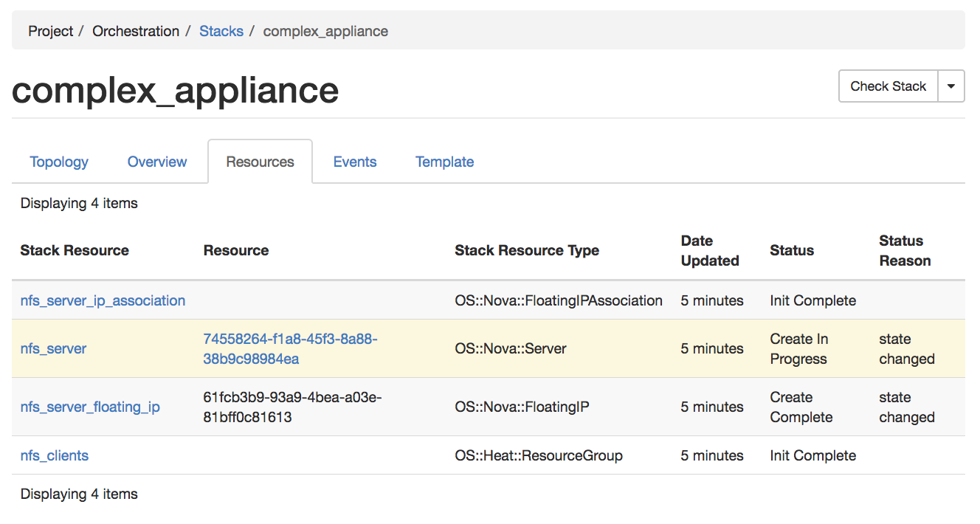Open the nfs_clients resource link
This screenshot has width=980, height=524.
55,455
